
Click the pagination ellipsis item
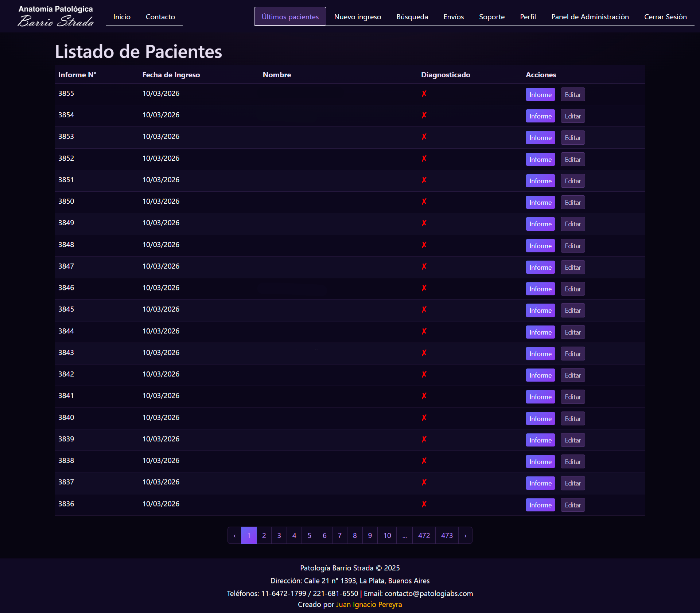(x=404, y=535)
